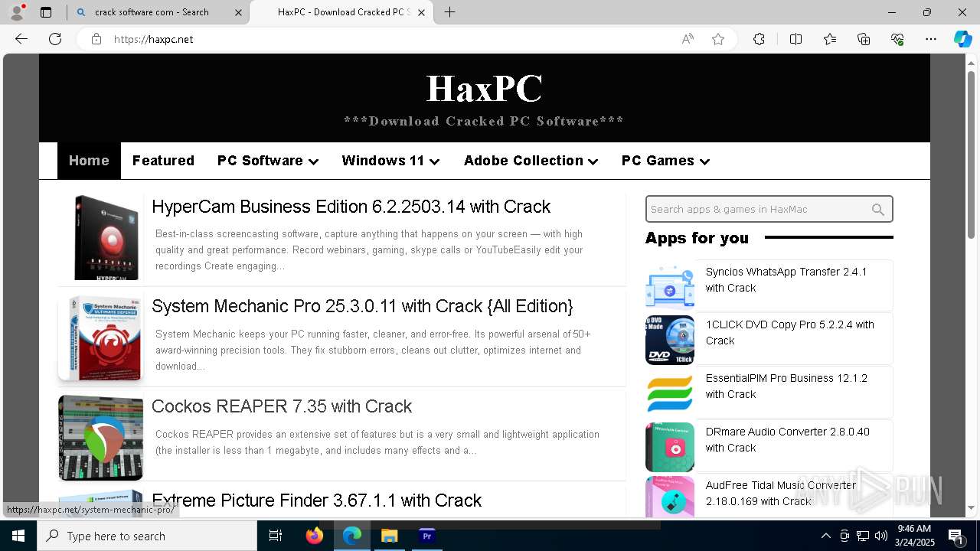This screenshot has height=551, width=980.
Task: Open the Favorites list icon
Action: tap(830, 39)
